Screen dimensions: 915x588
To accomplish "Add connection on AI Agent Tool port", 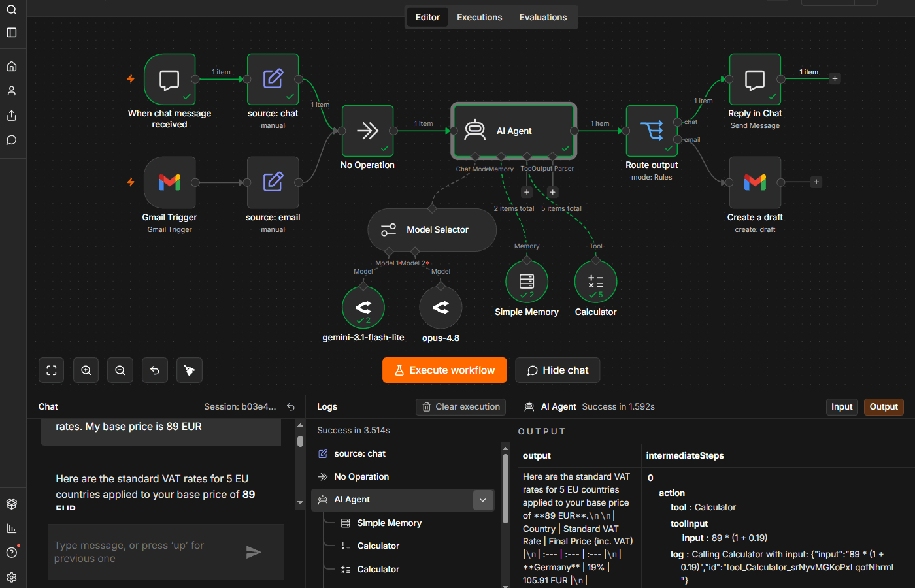I will point(527,192).
